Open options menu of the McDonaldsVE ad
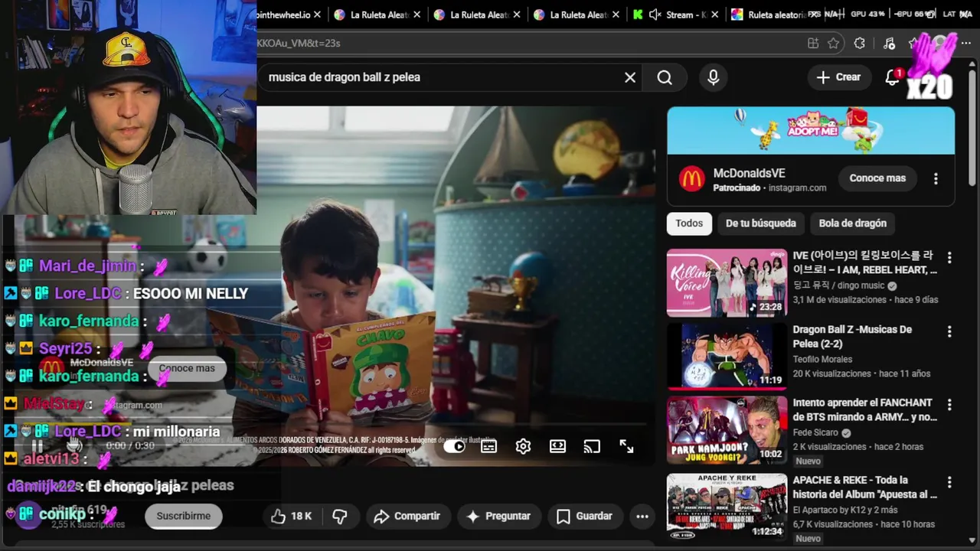The height and width of the screenshot is (551, 980). tap(936, 178)
